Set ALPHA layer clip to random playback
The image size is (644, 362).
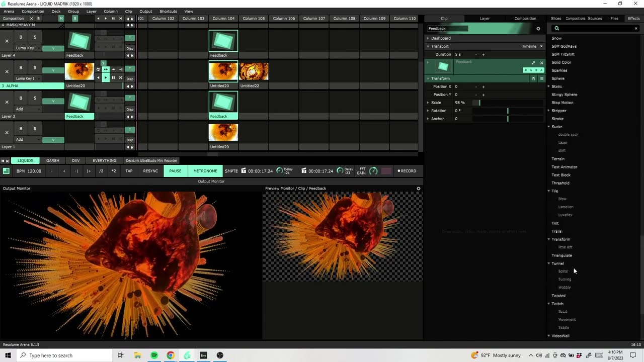pyautogui.click(x=121, y=77)
